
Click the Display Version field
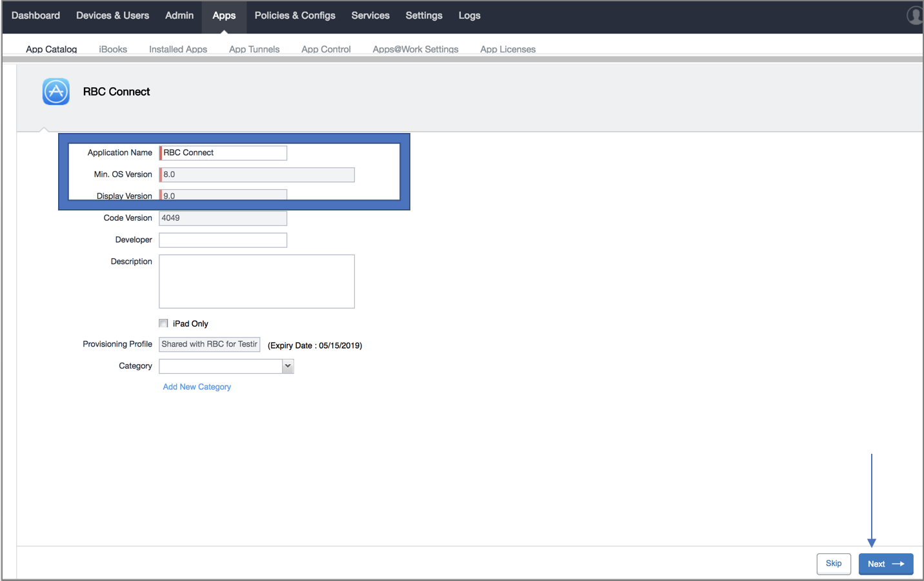[x=223, y=195]
